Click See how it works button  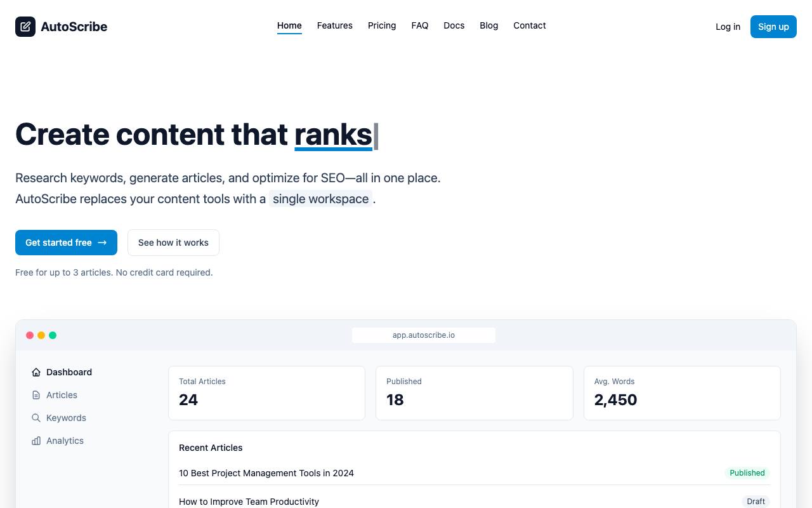click(173, 243)
